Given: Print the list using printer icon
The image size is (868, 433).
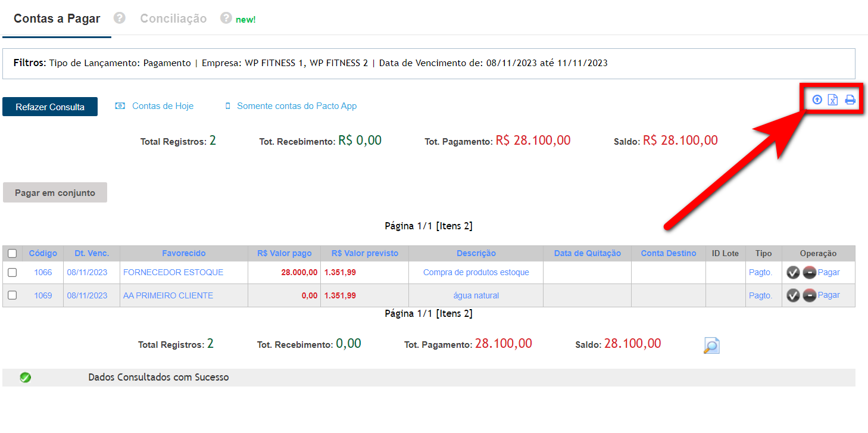Looking at the screenshot, I should click(x=850, y=100).
